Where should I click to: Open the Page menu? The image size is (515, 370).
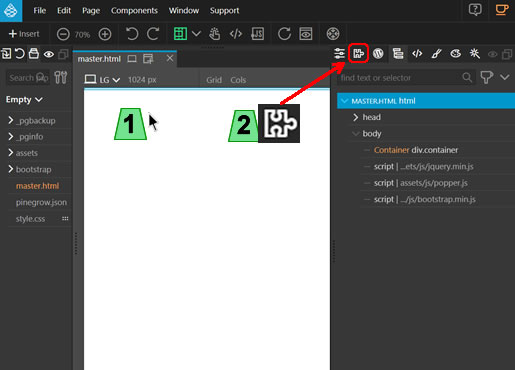click(x=91, y=11)
